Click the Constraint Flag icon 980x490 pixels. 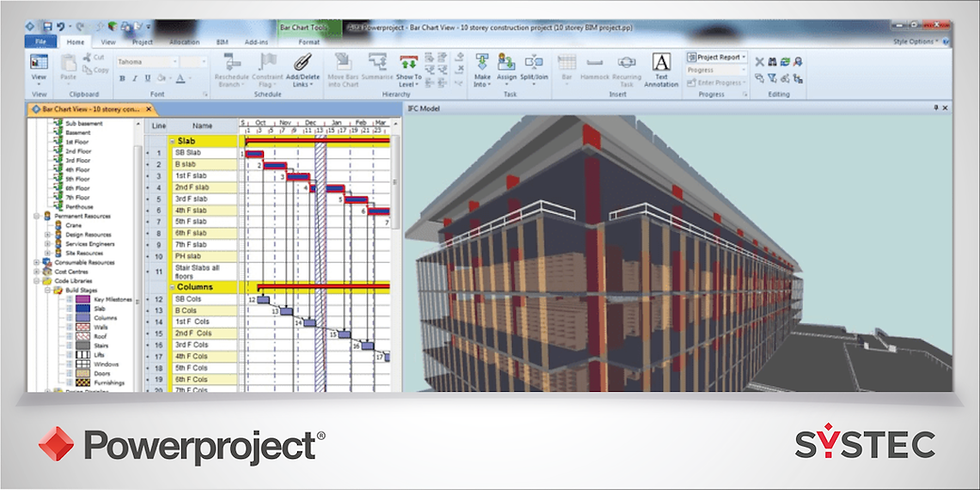point(268,61)
